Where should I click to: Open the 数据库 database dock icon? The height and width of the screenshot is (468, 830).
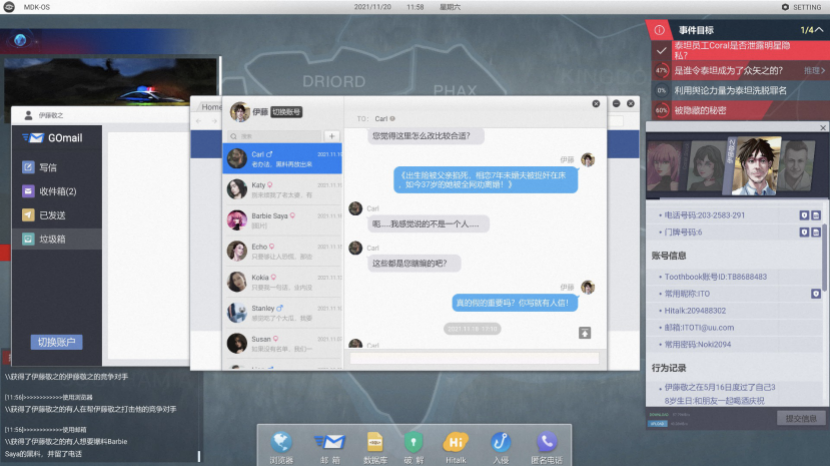pyautogui.click(x=375, y=443)
